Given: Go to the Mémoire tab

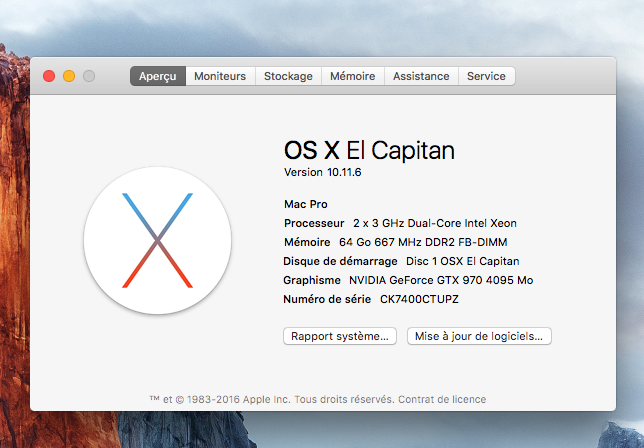Looking at the screenshot, I should (x=352, y=76).
